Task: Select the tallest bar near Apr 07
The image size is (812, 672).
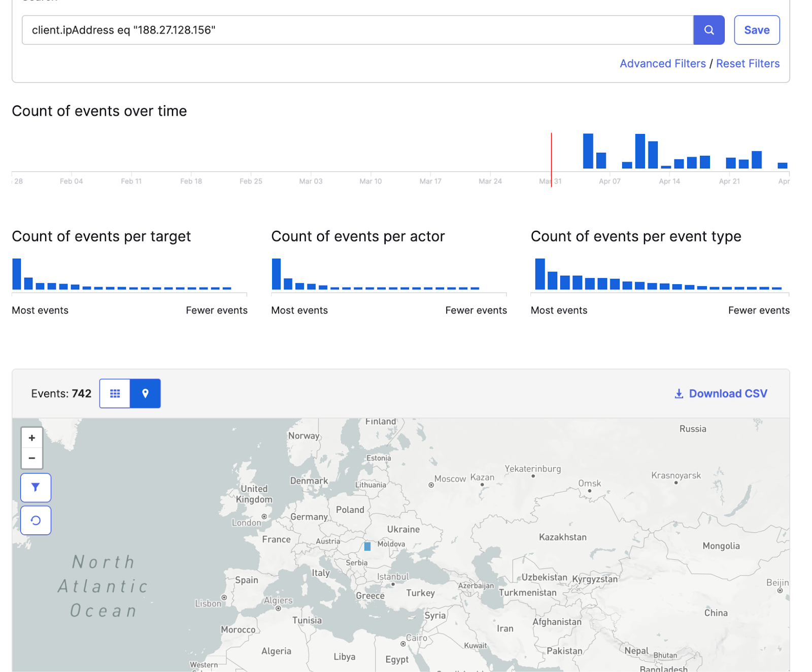Action: pos(588,151)
